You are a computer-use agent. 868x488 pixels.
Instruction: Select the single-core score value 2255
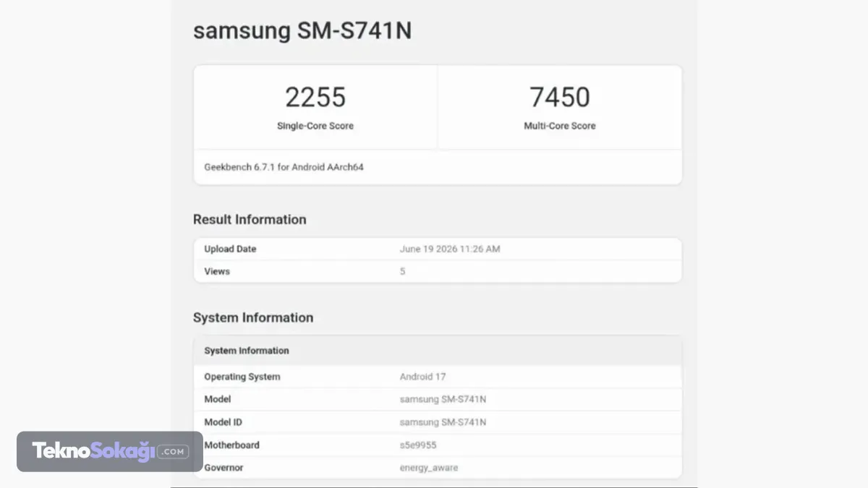click(315, 98)
